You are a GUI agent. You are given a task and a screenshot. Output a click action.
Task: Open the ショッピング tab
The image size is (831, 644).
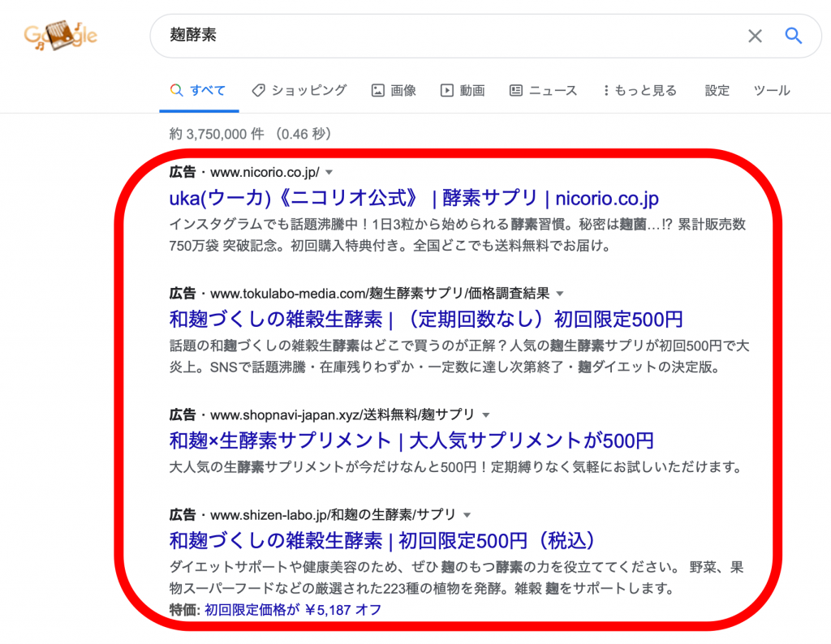(299, 91)
